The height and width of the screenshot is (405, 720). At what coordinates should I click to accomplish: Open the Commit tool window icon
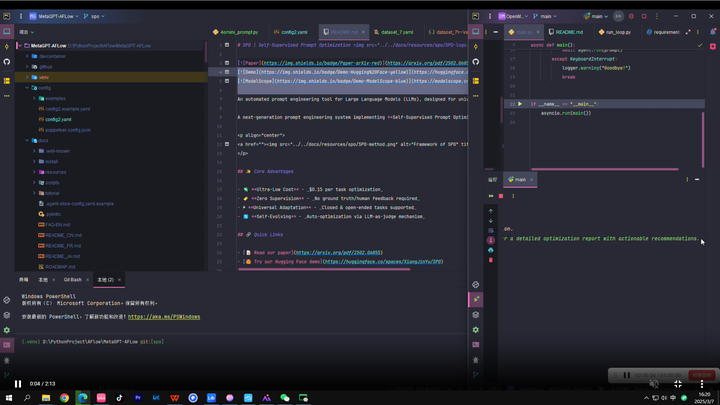(7, 47)
